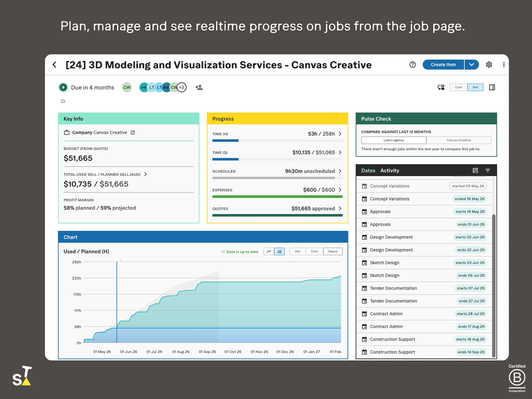Click the Time (H) progress bar
This screenshot has height=399, width=532.
tap(277, 141)
